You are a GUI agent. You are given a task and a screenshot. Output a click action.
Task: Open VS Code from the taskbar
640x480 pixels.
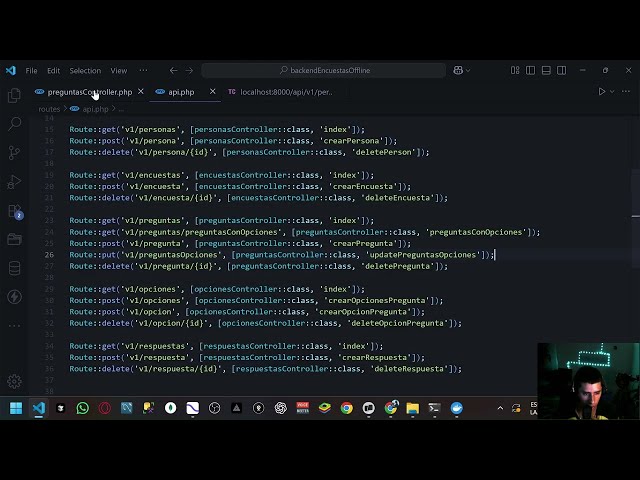(x=39, y=408)
